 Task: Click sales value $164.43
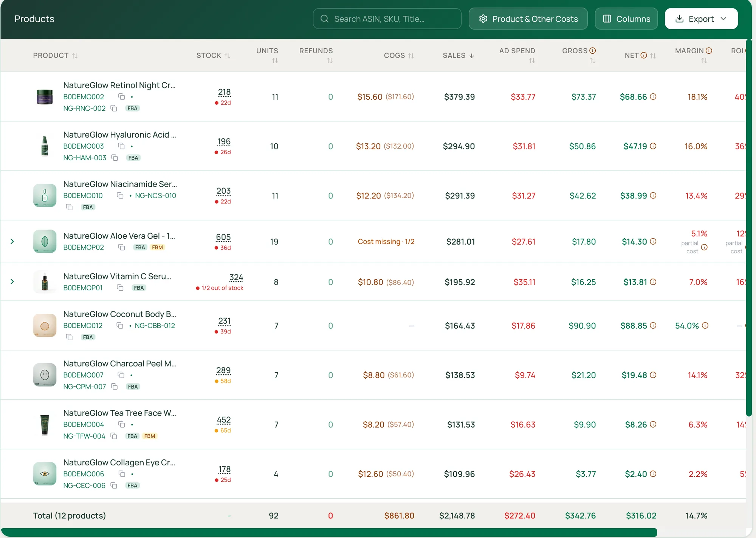460,326
